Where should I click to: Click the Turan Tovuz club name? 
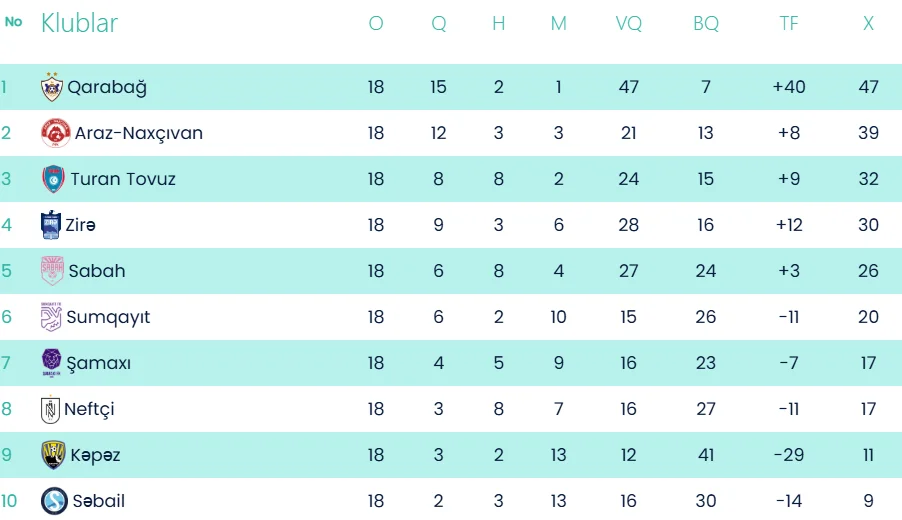click(x=123, y=179)
